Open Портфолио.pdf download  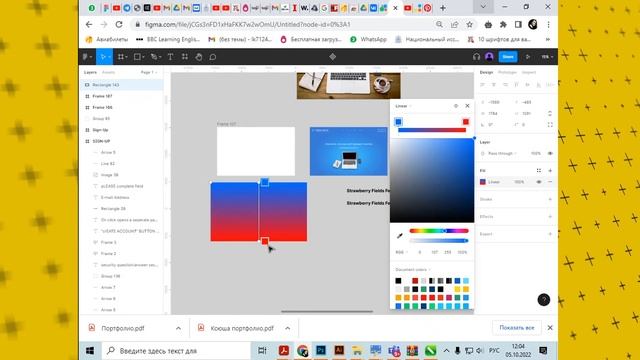pyautogui.click(x=122, y=328)
